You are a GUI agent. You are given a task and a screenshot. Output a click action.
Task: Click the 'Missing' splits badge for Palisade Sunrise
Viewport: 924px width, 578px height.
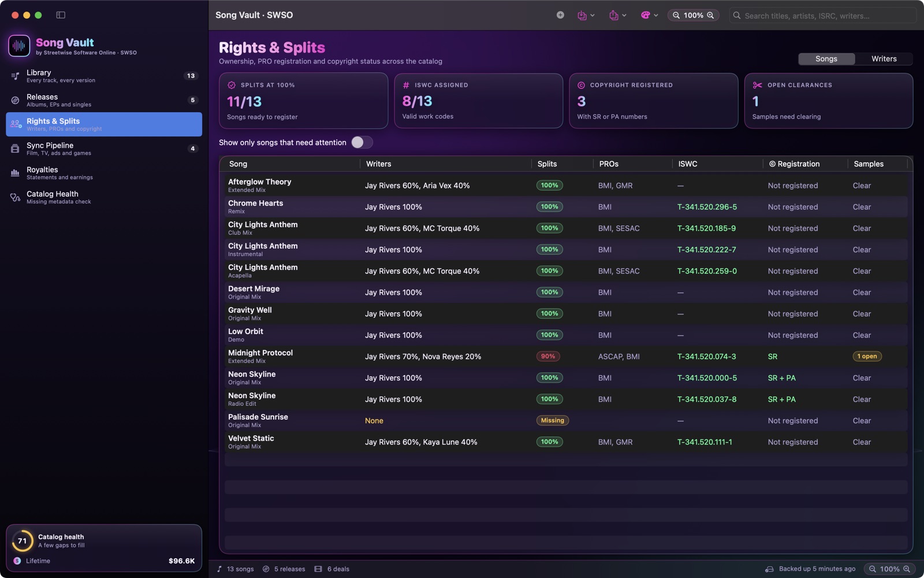point(552,421)
